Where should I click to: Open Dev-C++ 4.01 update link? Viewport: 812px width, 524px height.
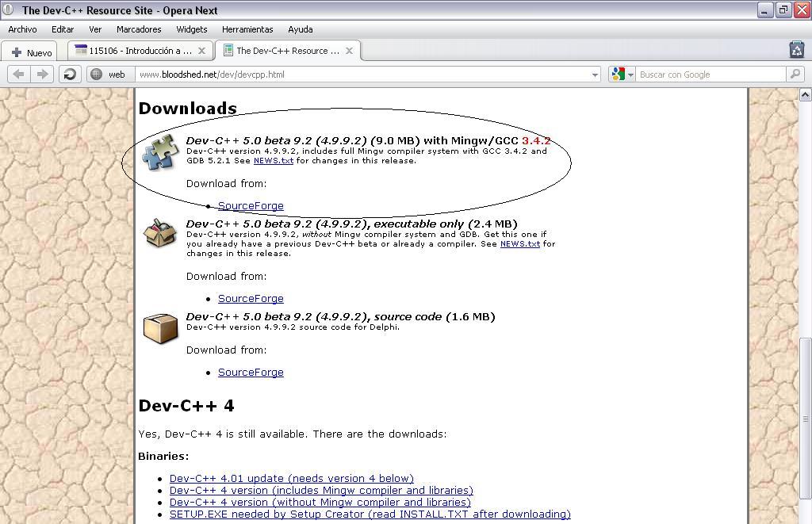tap(292, 479)
